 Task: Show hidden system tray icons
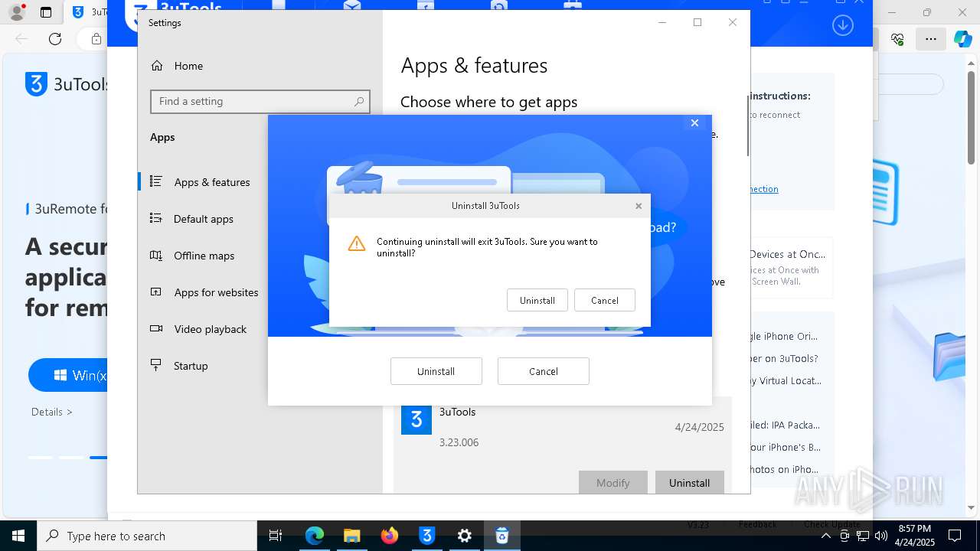click(826, 536)
